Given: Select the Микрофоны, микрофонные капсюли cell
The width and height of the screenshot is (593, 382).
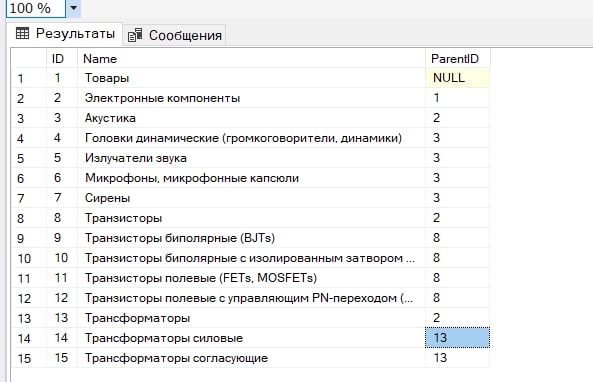Looking at the screenshot, I should coord(251,178).
